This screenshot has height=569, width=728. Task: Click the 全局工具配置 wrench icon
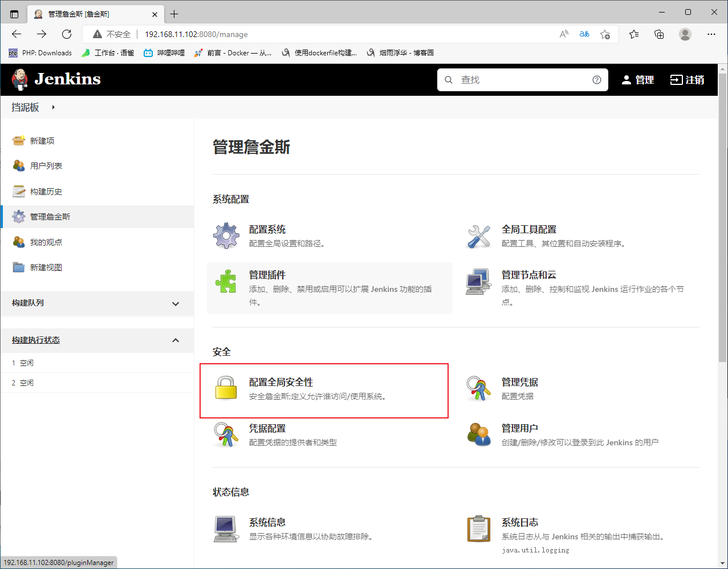479,235
